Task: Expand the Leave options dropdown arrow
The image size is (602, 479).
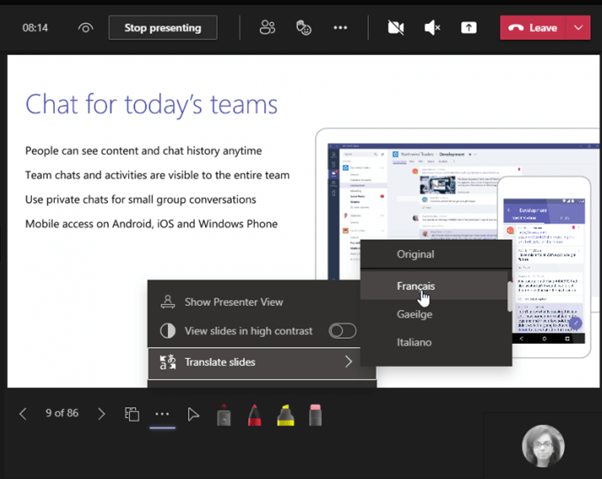Action: [x=579, y=28]
